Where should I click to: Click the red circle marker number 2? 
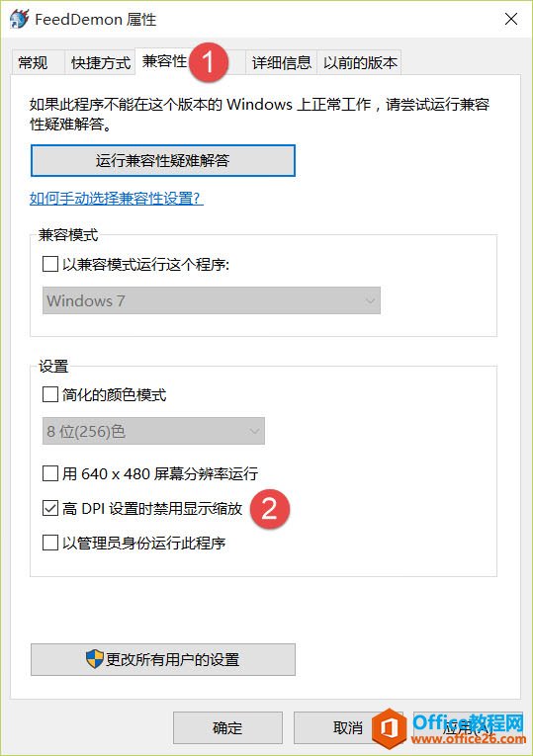(x=270, y=509)
